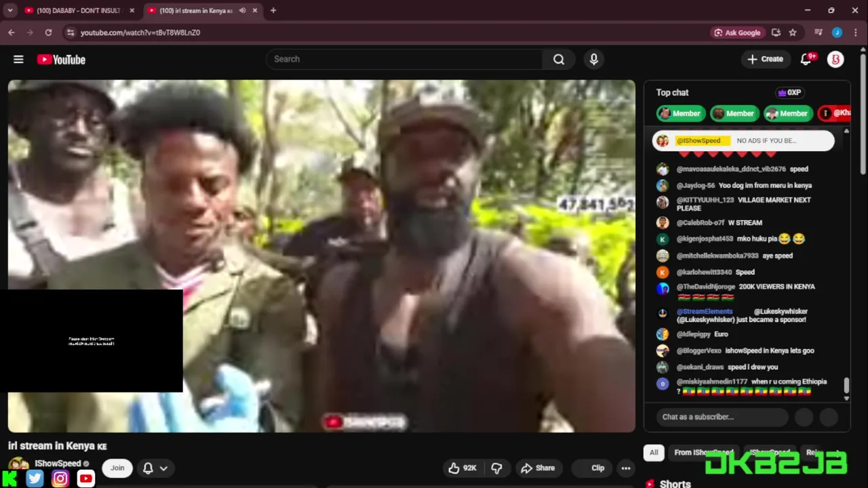Click the Create button
Image resolution: width=868 pixels, height=488 pixels.
click(765, 59)
